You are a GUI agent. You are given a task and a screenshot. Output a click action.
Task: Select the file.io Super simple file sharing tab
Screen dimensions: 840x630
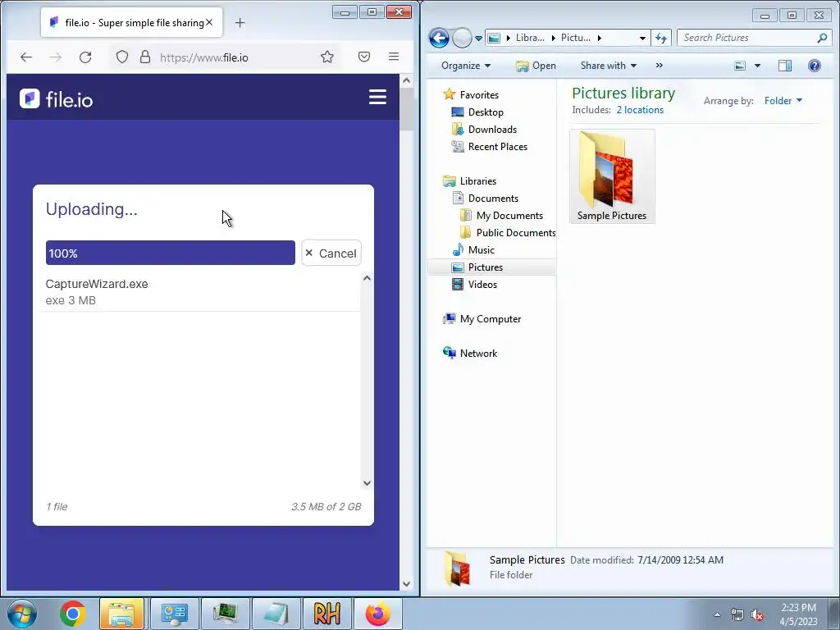131,22
